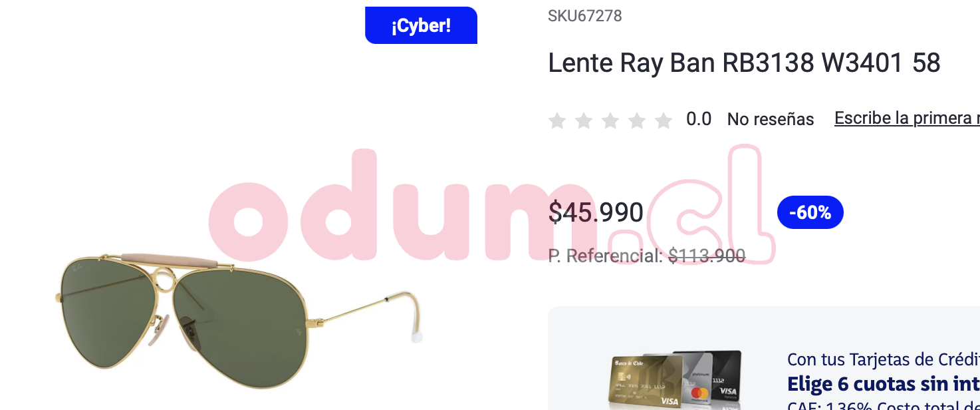The height and width of the screenshot is (410, 980).
Task: Click the 0.0 rating score
Action: click(x=699, y=119)
